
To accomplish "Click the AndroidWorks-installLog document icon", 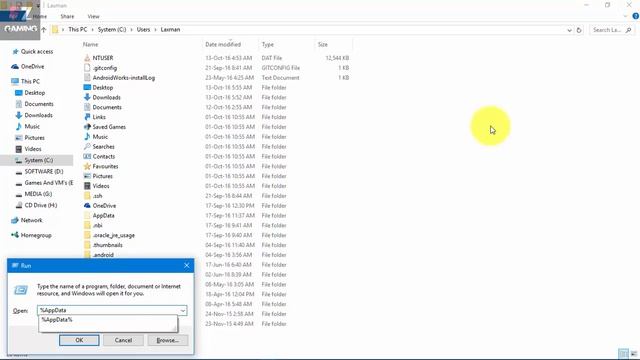I will (x=87, y=78).
